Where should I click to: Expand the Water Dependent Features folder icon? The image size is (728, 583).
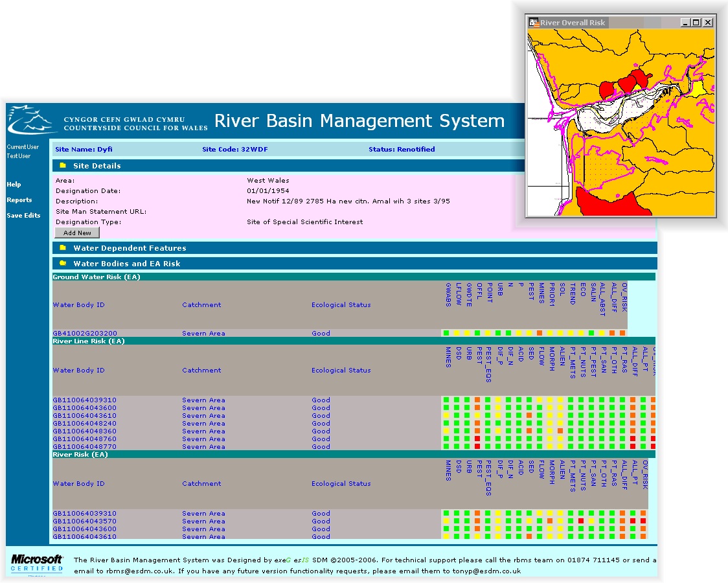point(63,248)
